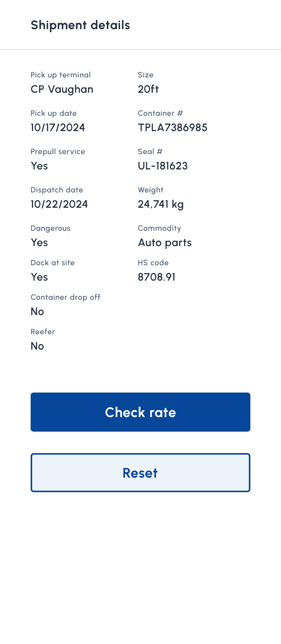Click the seal number UL-181623

163,166
